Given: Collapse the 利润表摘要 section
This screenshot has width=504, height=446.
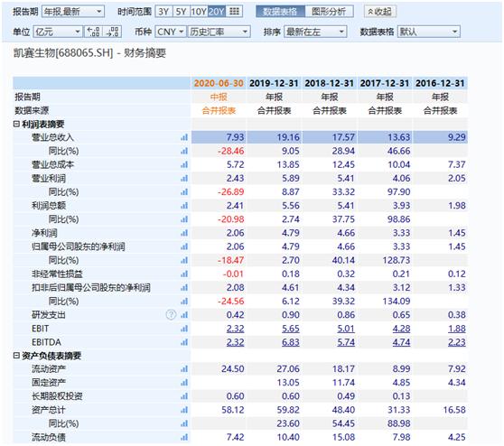Looking at the screenshot, I should tap(16, 124).
